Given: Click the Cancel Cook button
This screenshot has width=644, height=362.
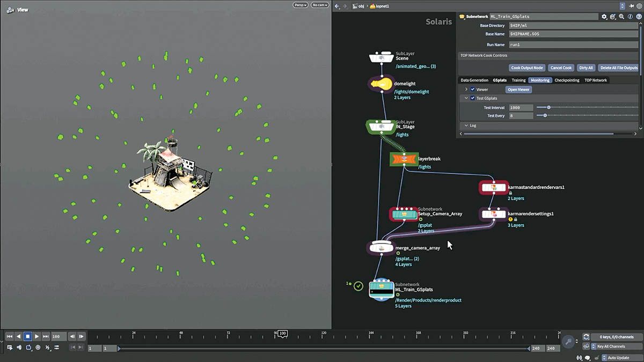Looking at the screenshot, I should point(561,68).
